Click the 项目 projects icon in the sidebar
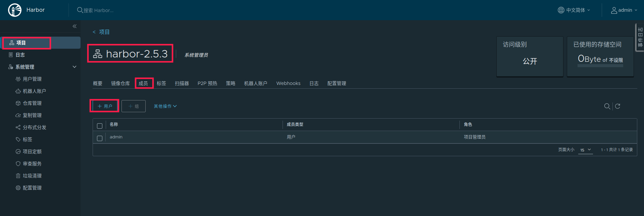Image resolution: width=644 pixels, height=216 pixels. click(x=12, y=43)
